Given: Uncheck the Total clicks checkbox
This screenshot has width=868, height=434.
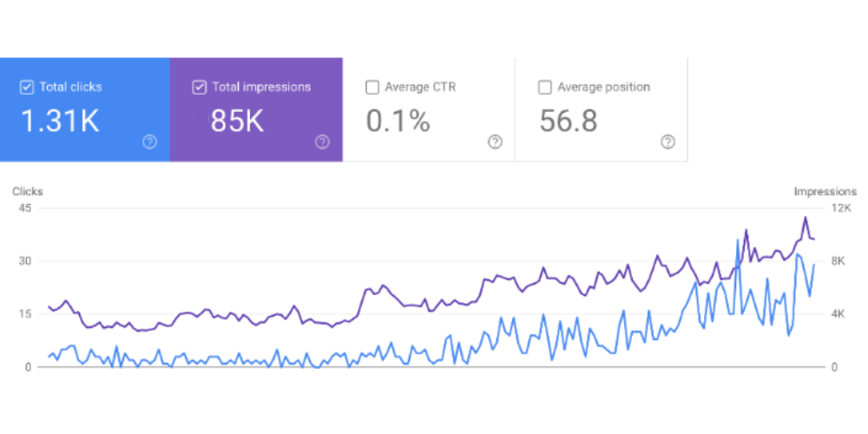Looking at the screenshot, I should [26, 87].
